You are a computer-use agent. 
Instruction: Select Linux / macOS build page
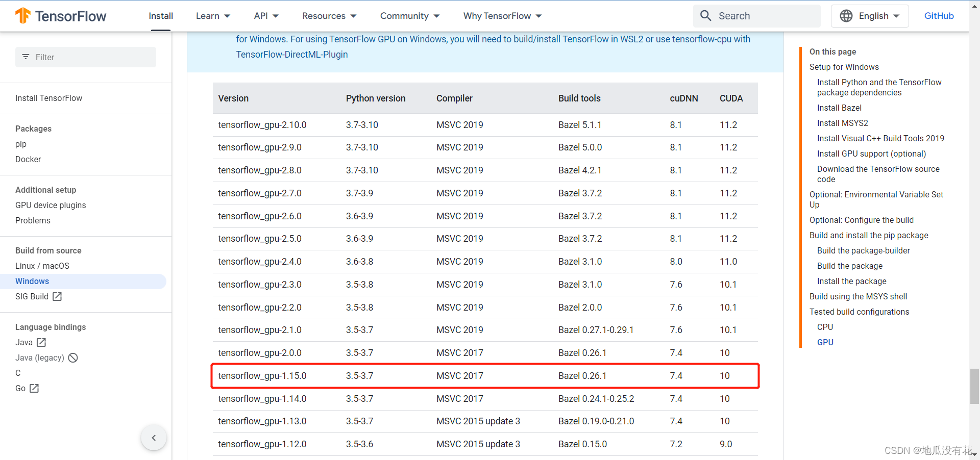(42, 266)
